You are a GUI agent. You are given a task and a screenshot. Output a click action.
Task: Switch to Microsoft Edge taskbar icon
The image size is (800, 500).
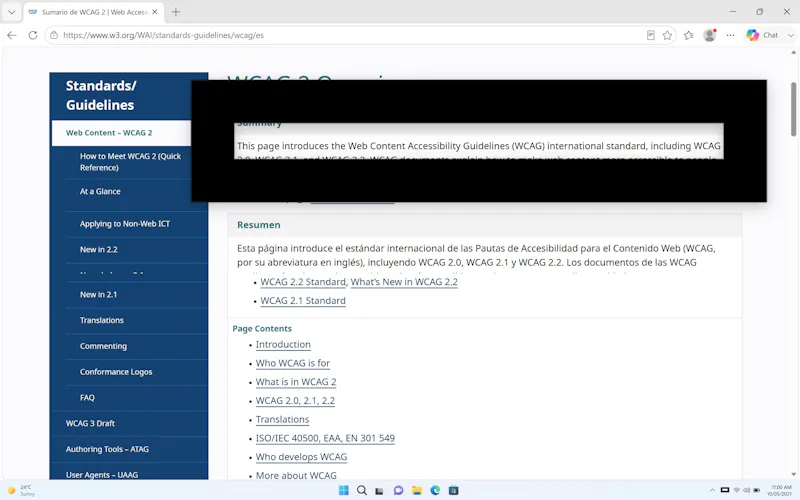(x=435, y=490)
